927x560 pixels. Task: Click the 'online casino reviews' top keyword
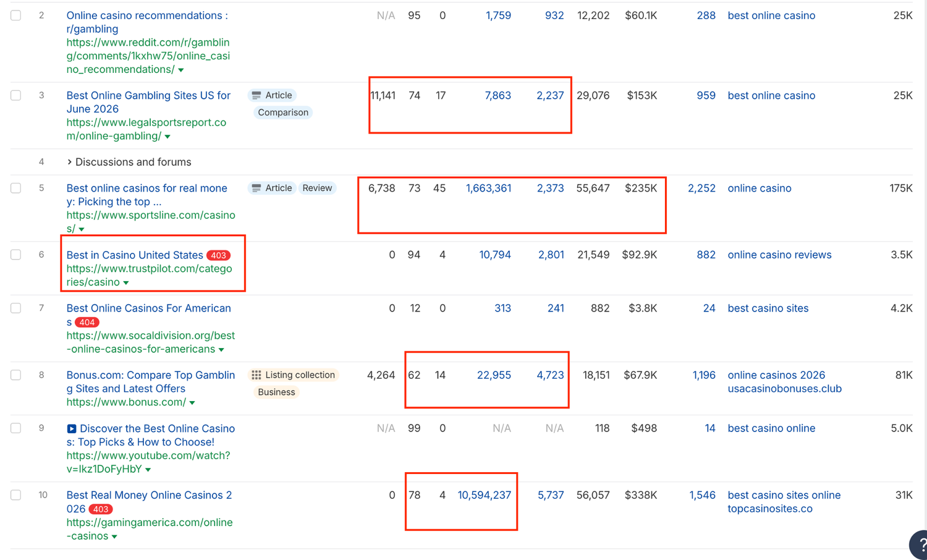[779, 255]
